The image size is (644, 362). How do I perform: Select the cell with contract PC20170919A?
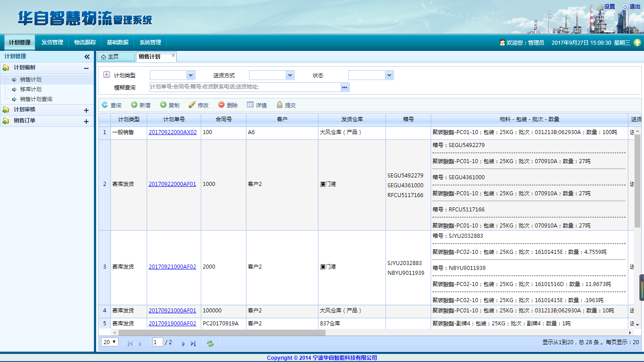point(224,324)
